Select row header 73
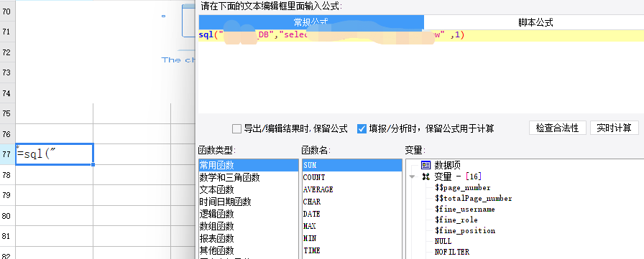This screenshot has height=259, width=644. [x=7, y=72]
